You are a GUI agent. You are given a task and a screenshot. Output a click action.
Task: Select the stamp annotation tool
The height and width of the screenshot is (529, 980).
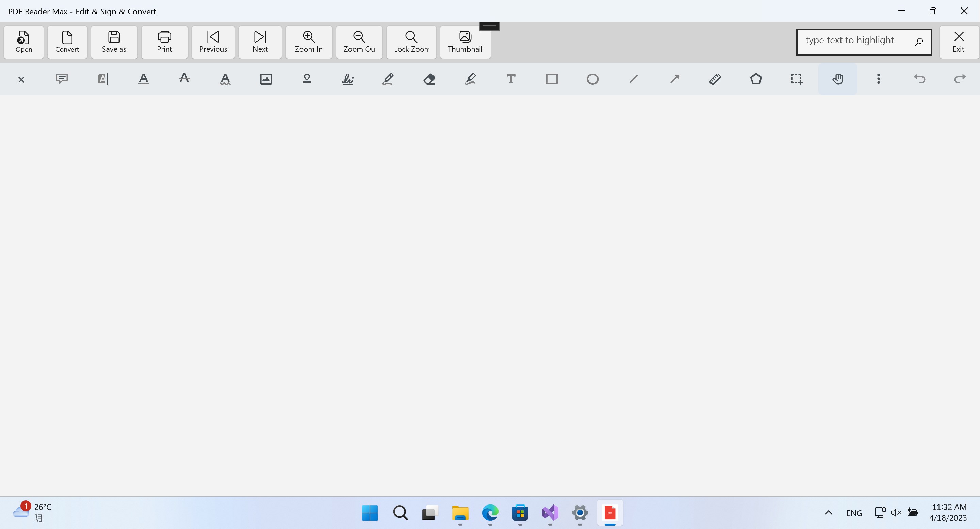click(x=307, y=79)
